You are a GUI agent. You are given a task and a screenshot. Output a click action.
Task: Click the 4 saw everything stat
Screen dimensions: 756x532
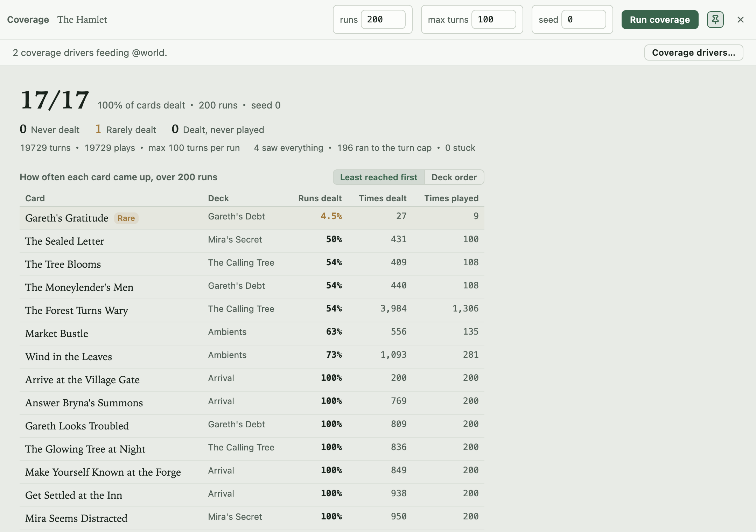[x=288, y=148]
